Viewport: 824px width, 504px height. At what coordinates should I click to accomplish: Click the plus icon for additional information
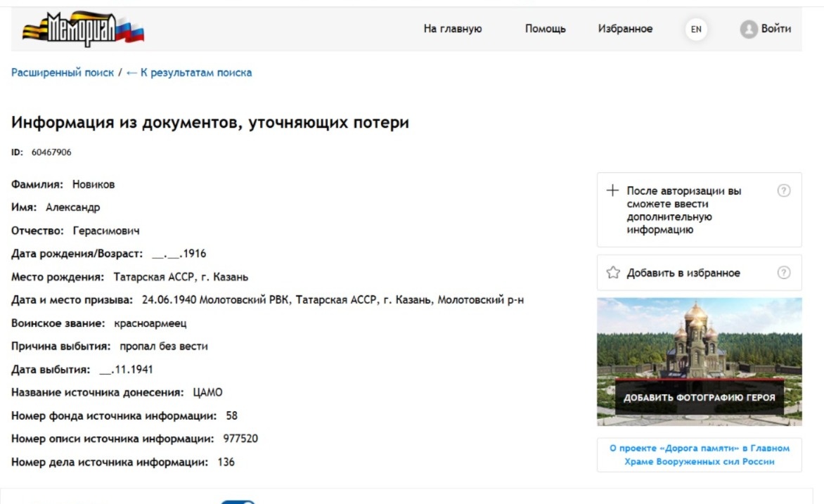point(612,190)
